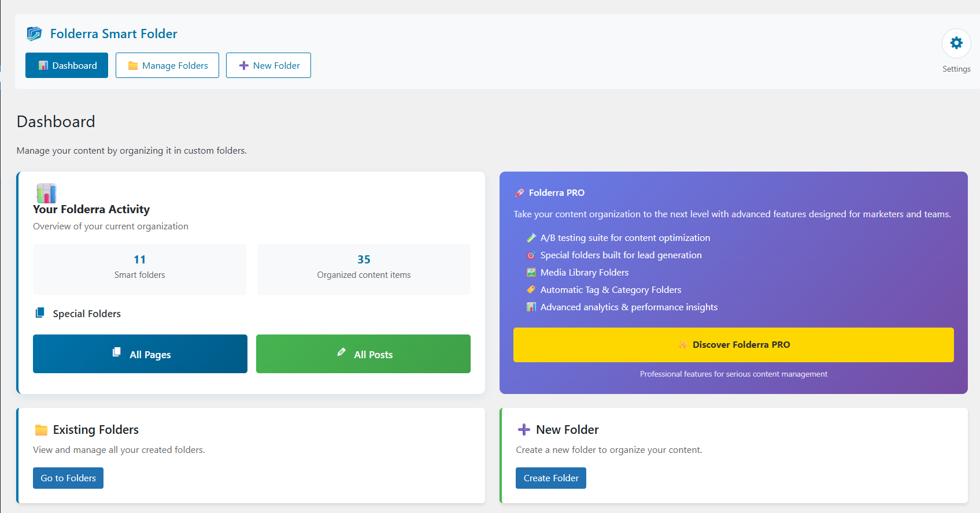Click the bar chart activity icon
This screenshot has height=513, width=980.
pos(46,193)
